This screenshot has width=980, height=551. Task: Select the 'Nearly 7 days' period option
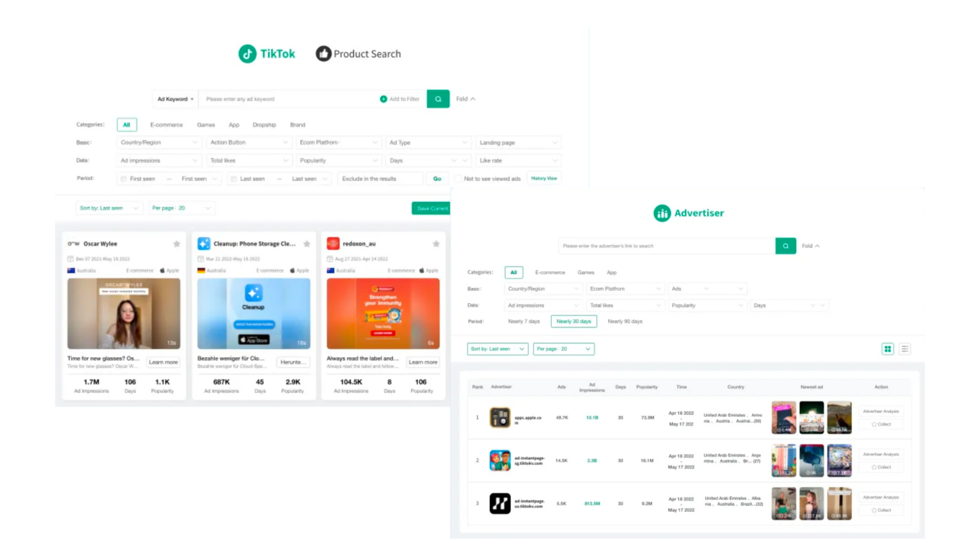[x=524, y=321]
